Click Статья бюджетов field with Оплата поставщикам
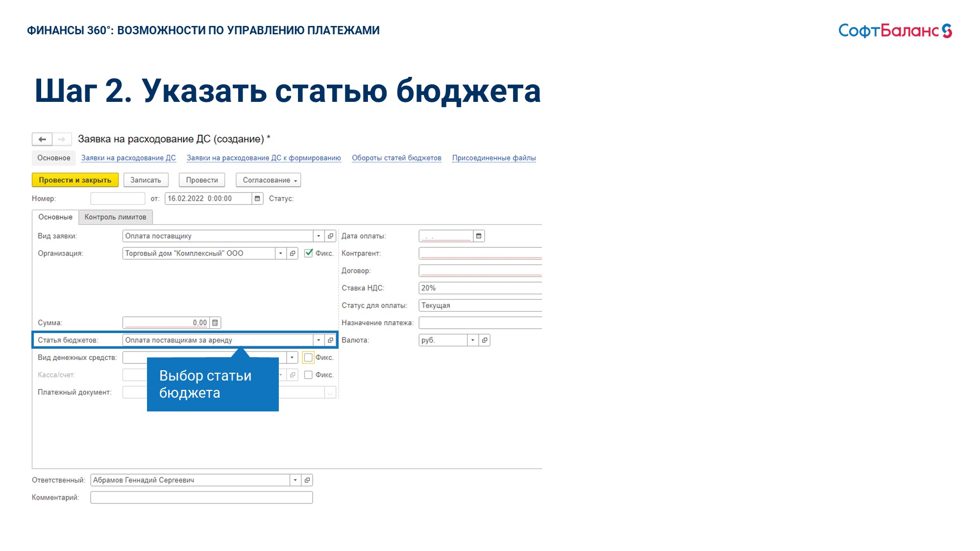980x551 pixels. coord(218,340)
